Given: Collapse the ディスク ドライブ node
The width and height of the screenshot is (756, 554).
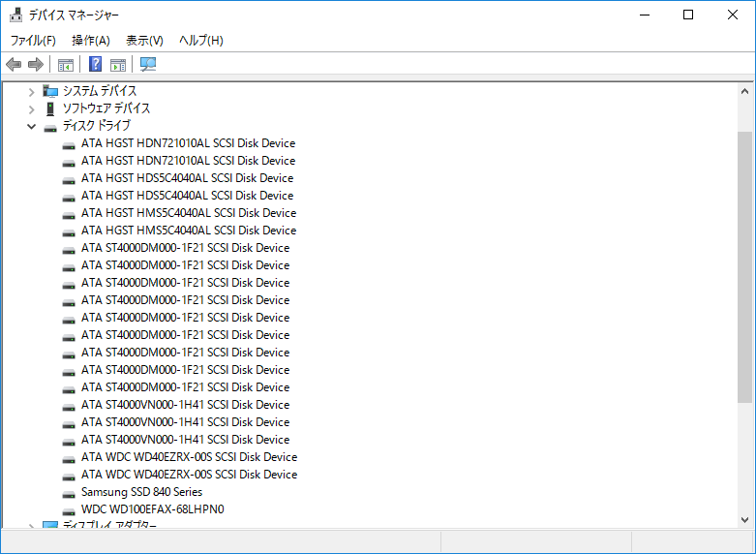Looking at the screenshot, I should coord(31,127).
